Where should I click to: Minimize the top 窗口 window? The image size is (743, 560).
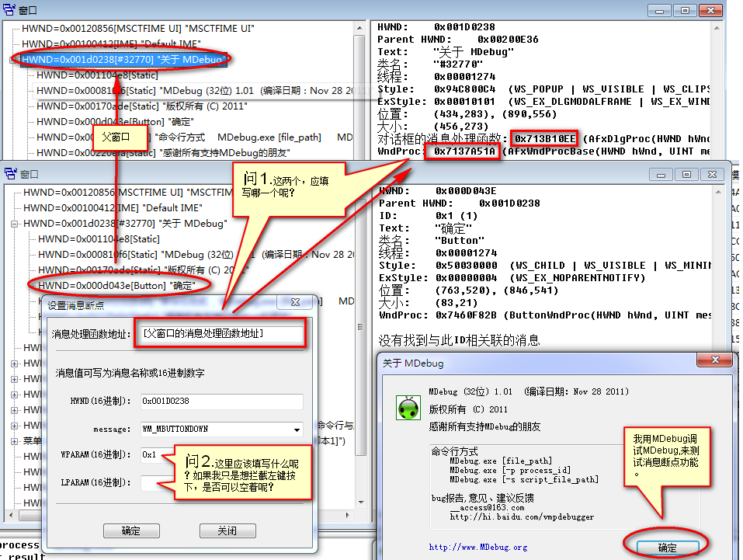coord(659,10)
